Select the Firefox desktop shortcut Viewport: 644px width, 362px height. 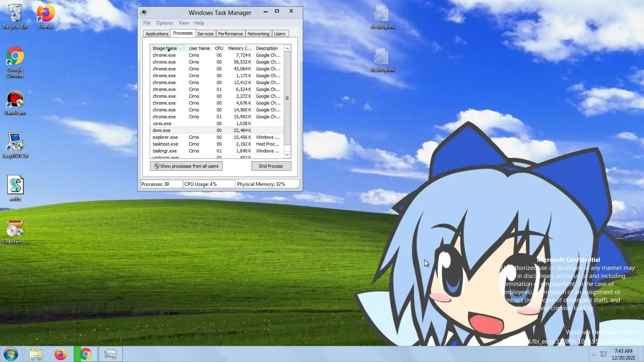[45, 16]
